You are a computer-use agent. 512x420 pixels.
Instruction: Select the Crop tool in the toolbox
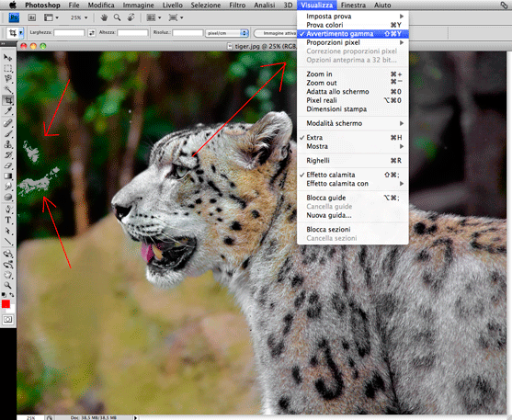(8, 100)
